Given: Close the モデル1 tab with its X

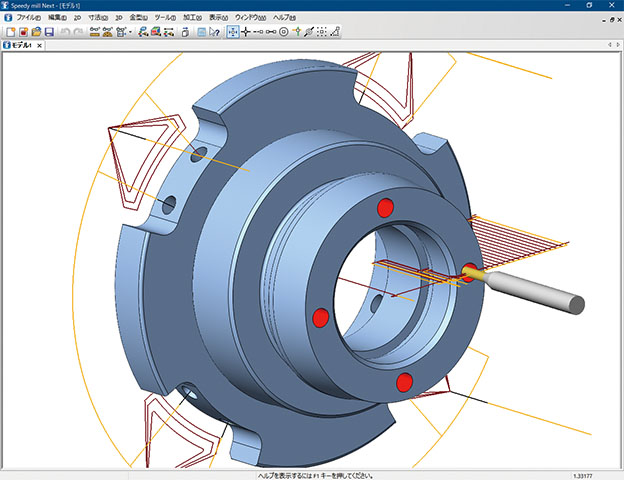Looking at the screenshot, I should [39, 45].
